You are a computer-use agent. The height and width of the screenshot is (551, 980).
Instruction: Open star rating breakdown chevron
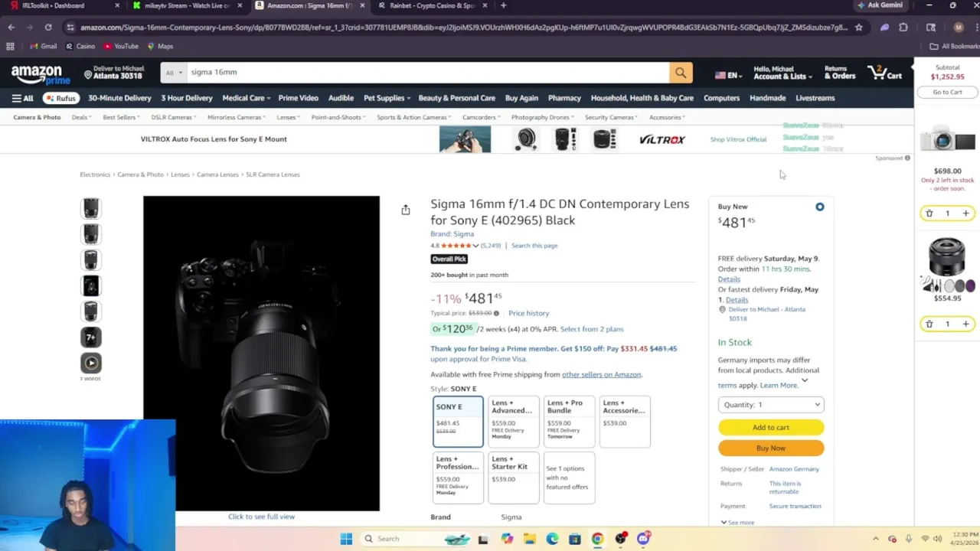coord(475,246)
